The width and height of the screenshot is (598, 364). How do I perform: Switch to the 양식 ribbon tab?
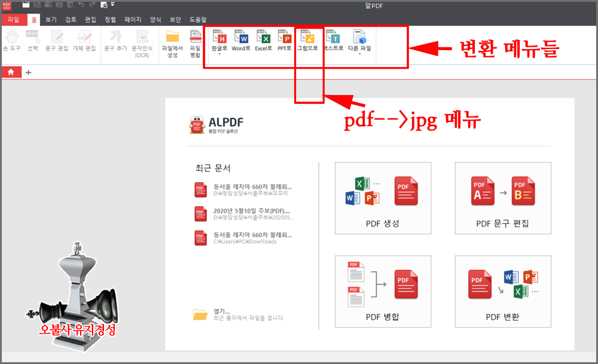point(155,20)
